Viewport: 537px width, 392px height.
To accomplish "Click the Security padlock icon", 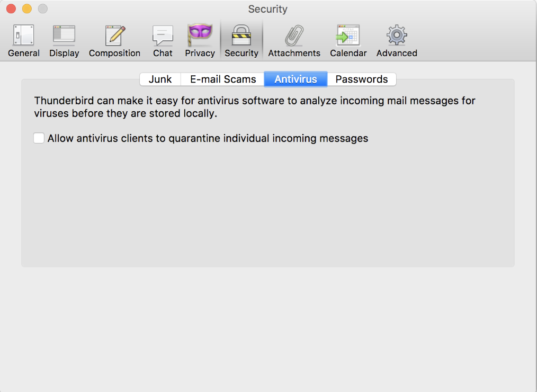I will coord(241,41).
